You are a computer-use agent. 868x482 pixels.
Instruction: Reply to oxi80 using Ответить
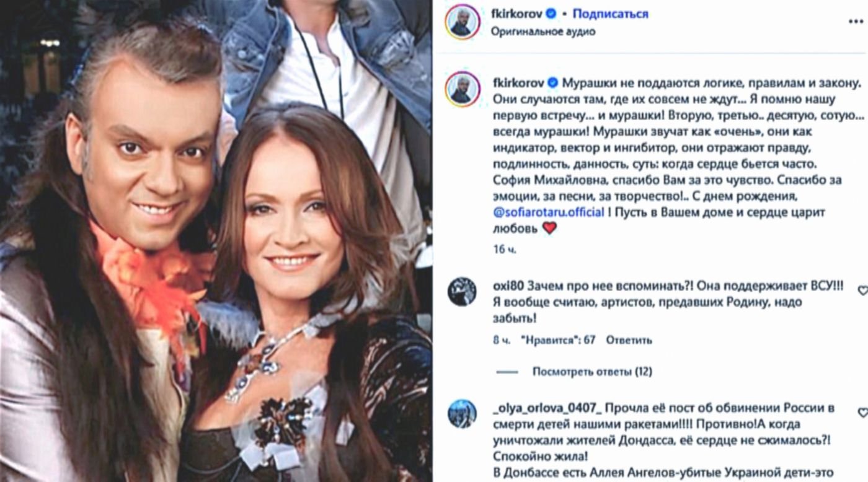pos(629,340)
